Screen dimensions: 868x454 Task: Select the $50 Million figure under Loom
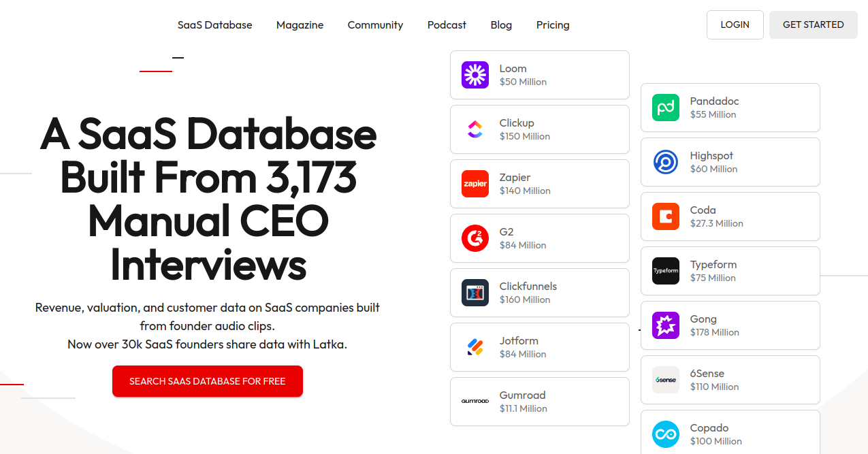[524, 82]
